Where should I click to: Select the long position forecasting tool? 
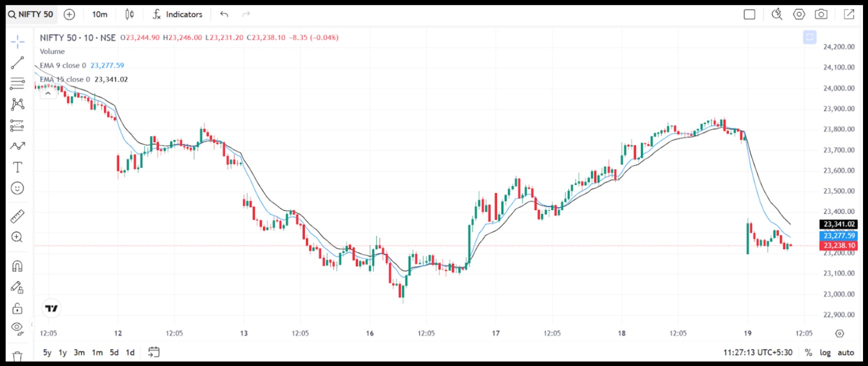pos(18,125)
